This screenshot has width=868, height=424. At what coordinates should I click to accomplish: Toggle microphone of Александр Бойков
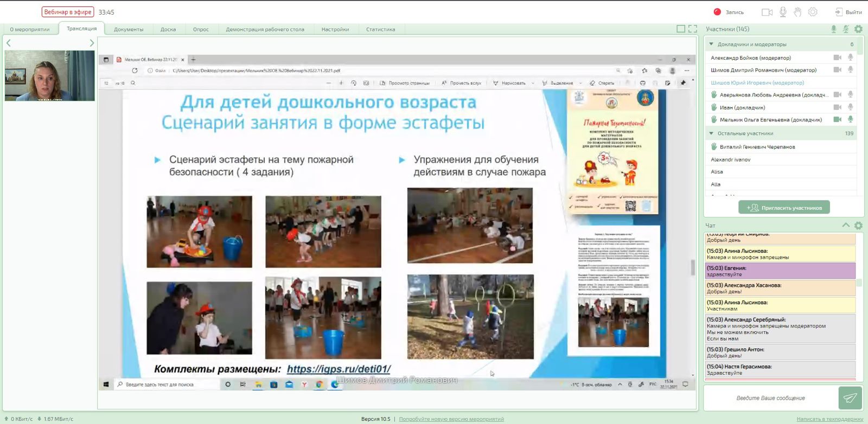point(851,57)
